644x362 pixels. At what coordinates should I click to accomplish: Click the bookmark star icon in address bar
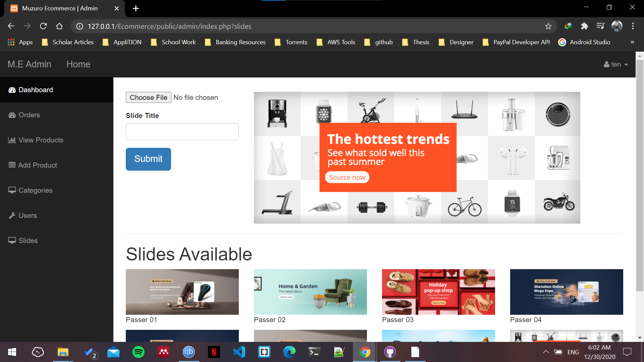click(x=548, y=26)
